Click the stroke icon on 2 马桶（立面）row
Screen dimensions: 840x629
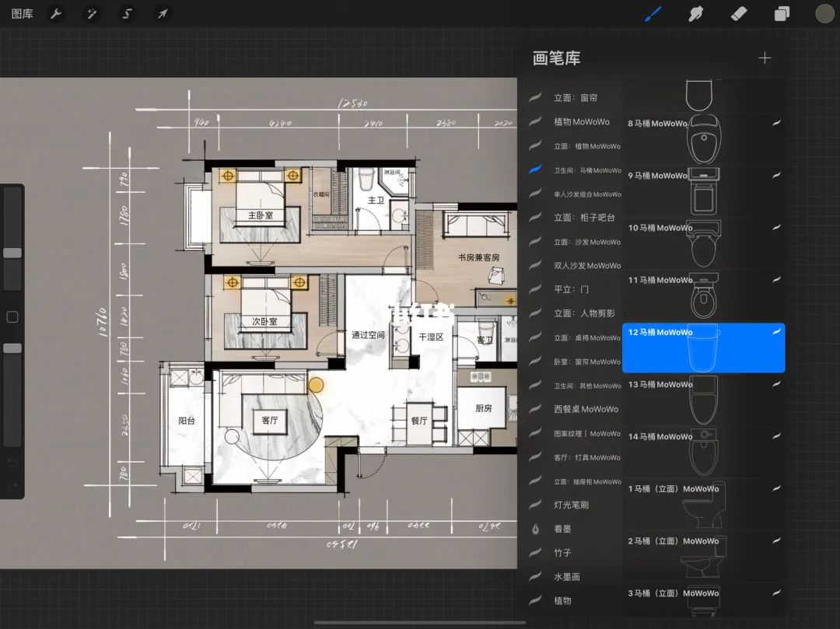pos(776,540)
